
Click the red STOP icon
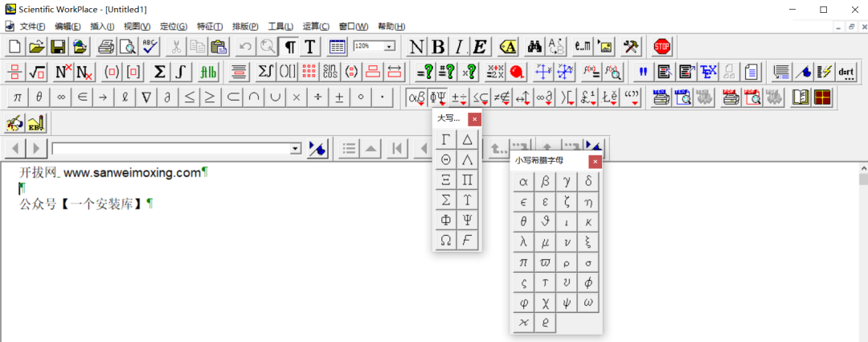point(661,47)
